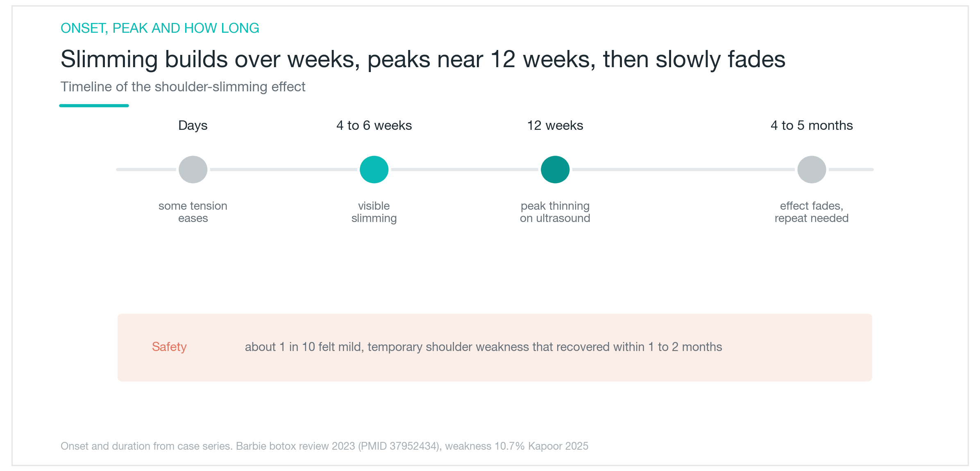Image resolution: width=980 pixels, height=471 pixels.
Task: Click 'some tension eases' caption
Action: click(x=193, y=212)
